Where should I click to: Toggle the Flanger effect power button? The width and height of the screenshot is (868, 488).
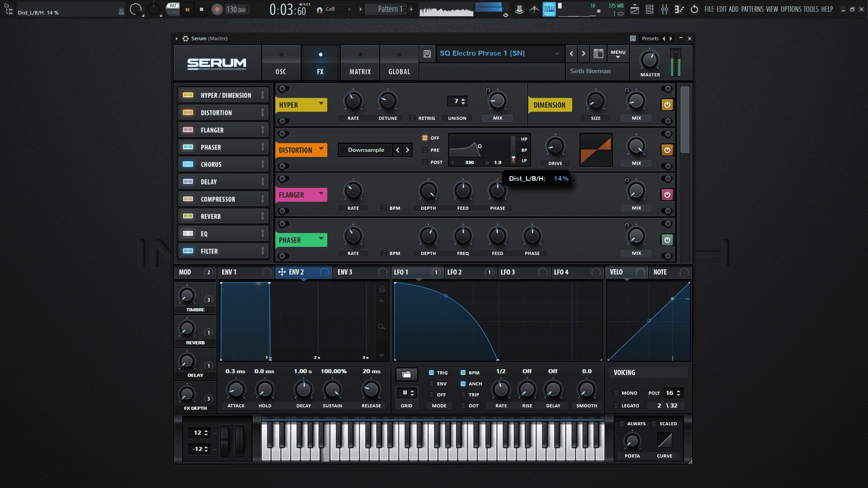667,195
